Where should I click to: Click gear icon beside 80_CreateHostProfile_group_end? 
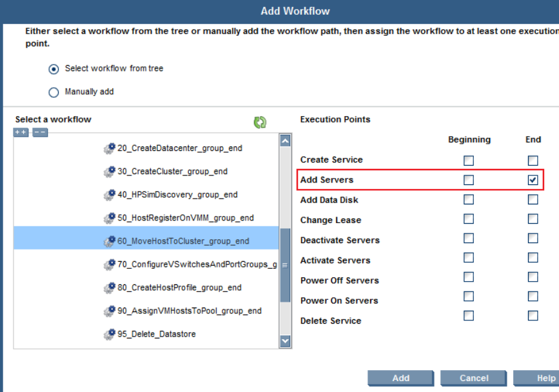click(110, 288)
